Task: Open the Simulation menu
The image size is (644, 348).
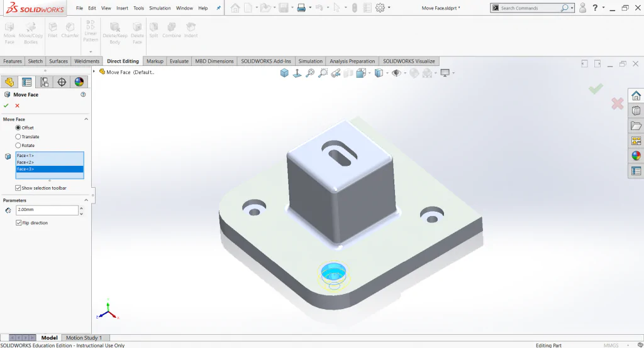Action: pyautogui.click(x=160, y=8)
